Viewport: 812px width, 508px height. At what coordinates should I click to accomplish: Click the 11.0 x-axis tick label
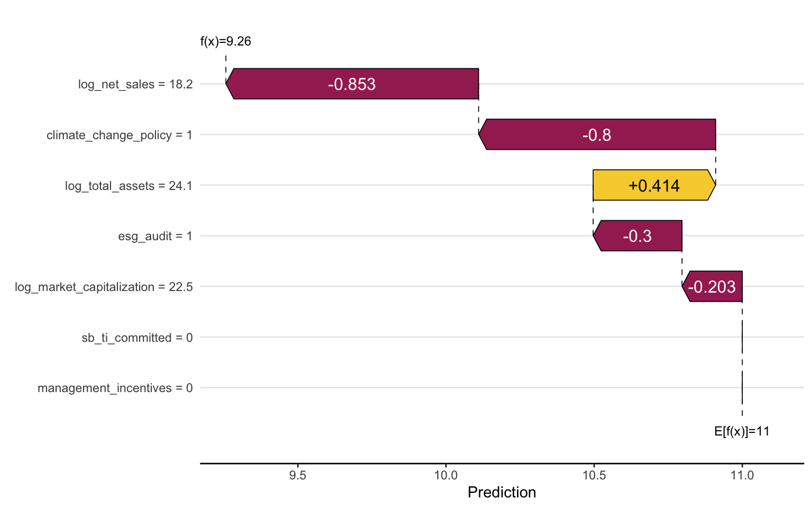click(742, 475)
